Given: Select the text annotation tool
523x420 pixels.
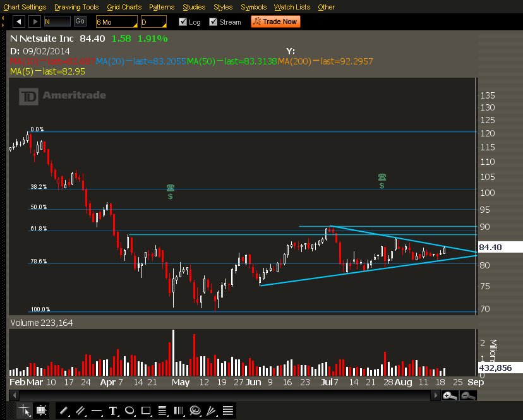Looking at the screenshot, I should tap(113, 411).
